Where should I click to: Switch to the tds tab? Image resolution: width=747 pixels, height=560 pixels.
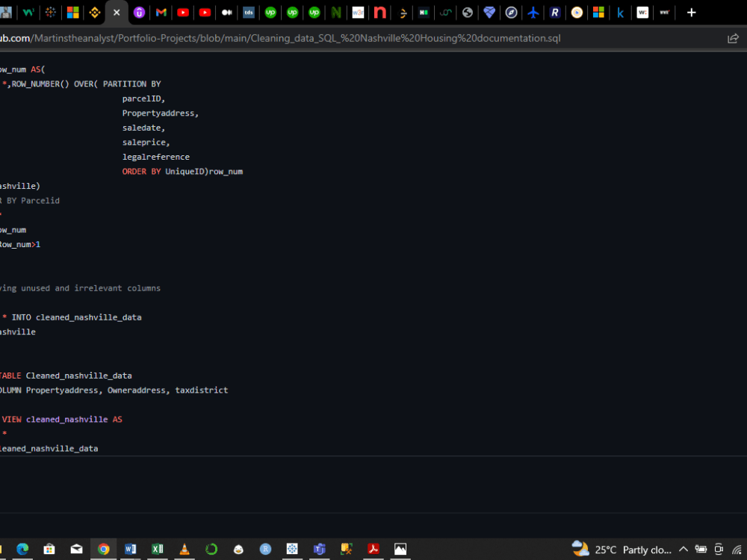(249, 13)
